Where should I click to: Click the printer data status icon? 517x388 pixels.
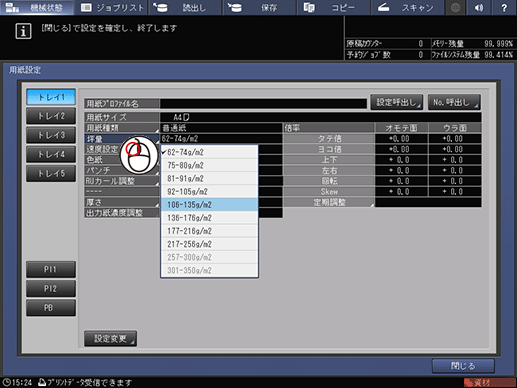coord(42,382)
